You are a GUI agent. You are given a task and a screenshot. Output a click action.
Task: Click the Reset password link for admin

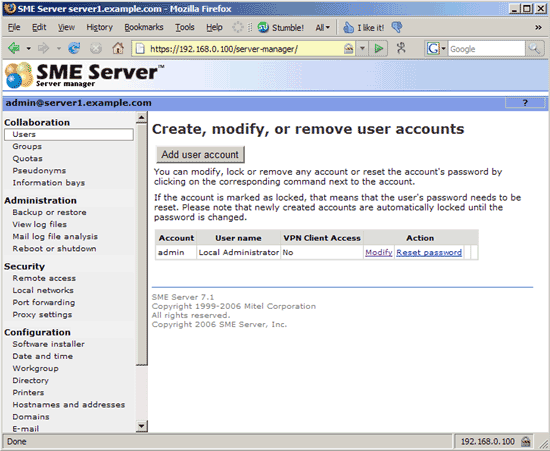[429, 253]
